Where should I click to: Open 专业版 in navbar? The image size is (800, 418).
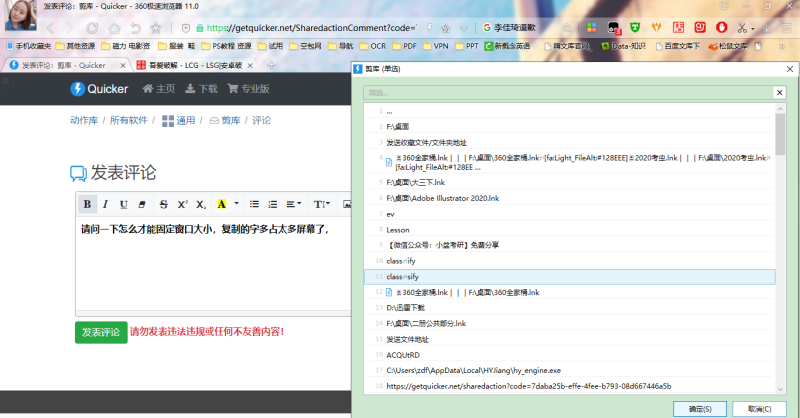[248, 89]
